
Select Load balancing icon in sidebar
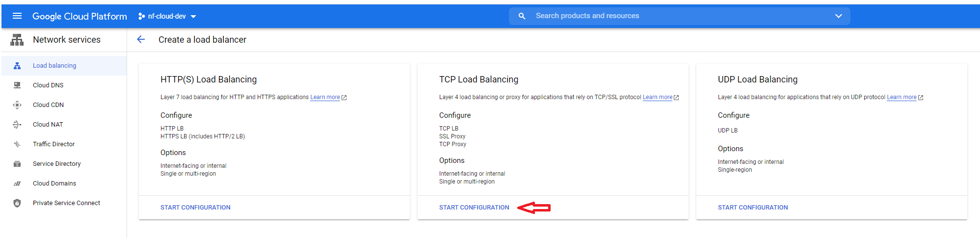click(x=17, y=66)
